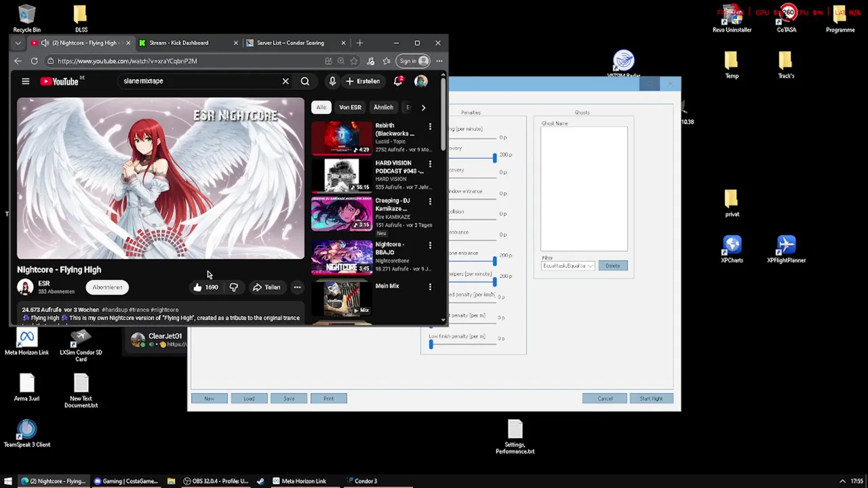The height and width of the screenshot is (488, 868).
Task: Dislike the video with thumbs down
Action: pyautogui.click(x=233, y=287)
